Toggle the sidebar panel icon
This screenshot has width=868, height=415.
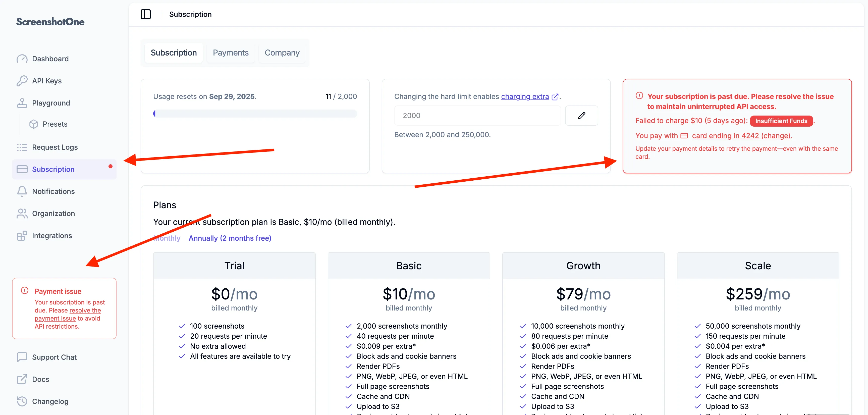click(x=146, y=14)
